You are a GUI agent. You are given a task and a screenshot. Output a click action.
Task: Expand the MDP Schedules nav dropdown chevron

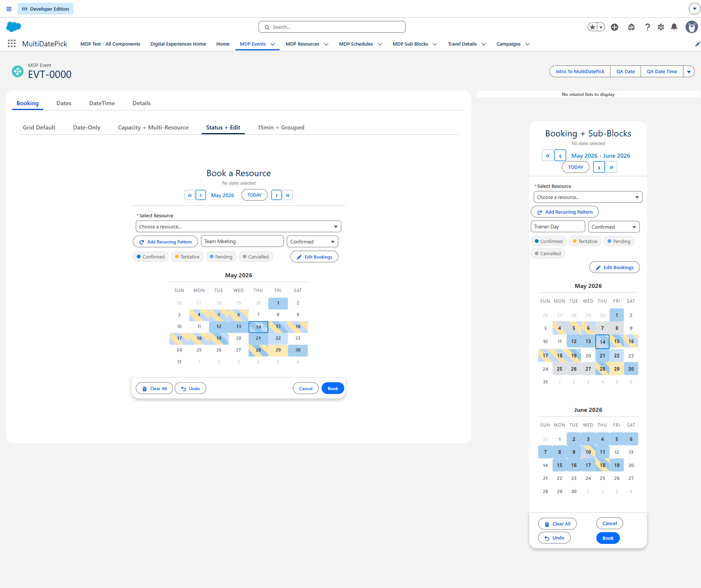pos(380,44)
